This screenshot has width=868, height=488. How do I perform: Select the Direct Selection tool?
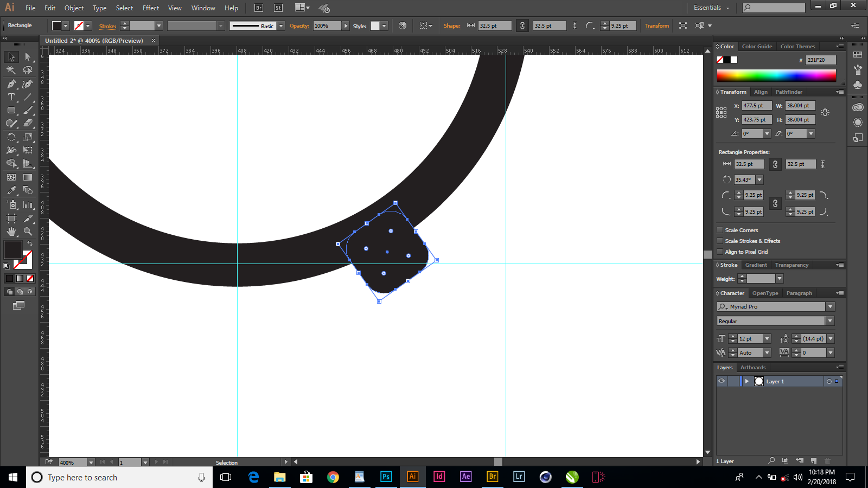point(28,57)
